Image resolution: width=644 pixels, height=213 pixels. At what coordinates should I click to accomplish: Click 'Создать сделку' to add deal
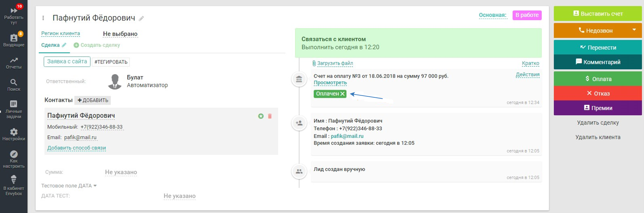click(97, 45)
